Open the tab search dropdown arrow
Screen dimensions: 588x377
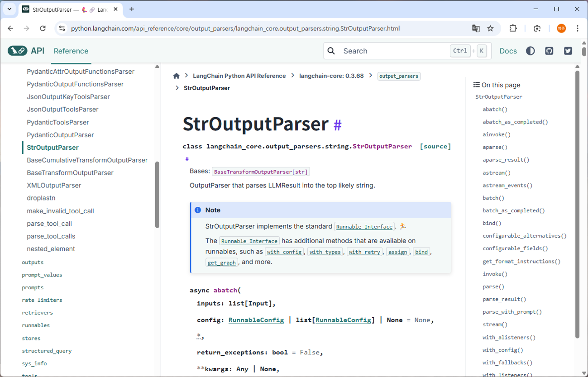click(x=9, y=9)
